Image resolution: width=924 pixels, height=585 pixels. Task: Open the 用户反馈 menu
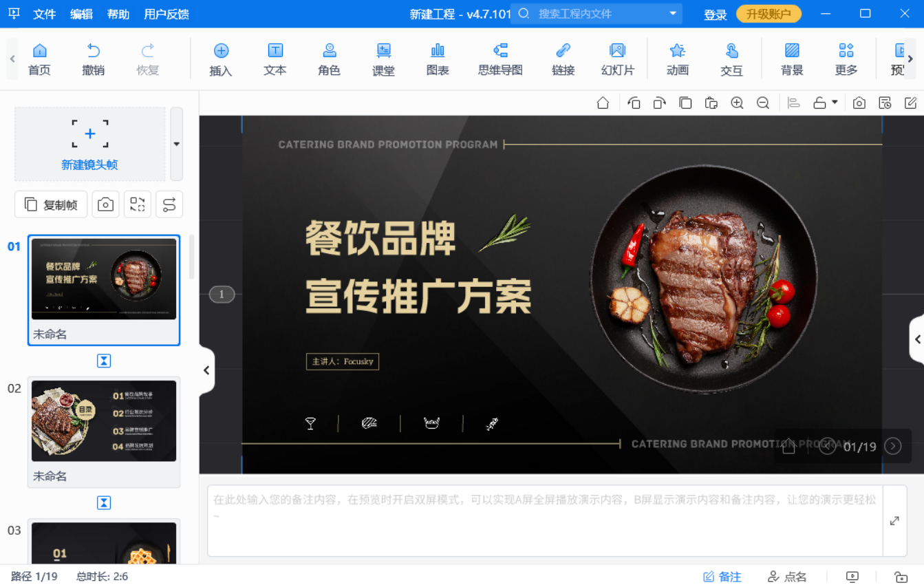tap(166, 14)
